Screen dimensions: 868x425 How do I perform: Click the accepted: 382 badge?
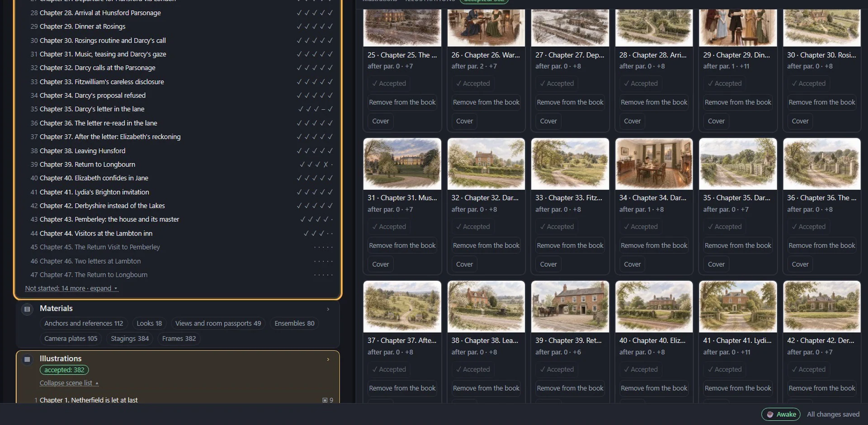64,370
